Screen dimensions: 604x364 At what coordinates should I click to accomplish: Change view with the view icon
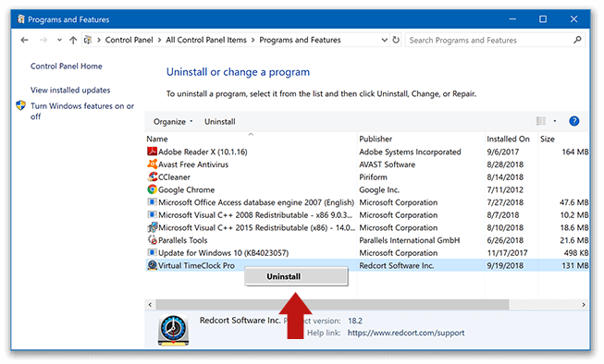click(x=541, y=121)
